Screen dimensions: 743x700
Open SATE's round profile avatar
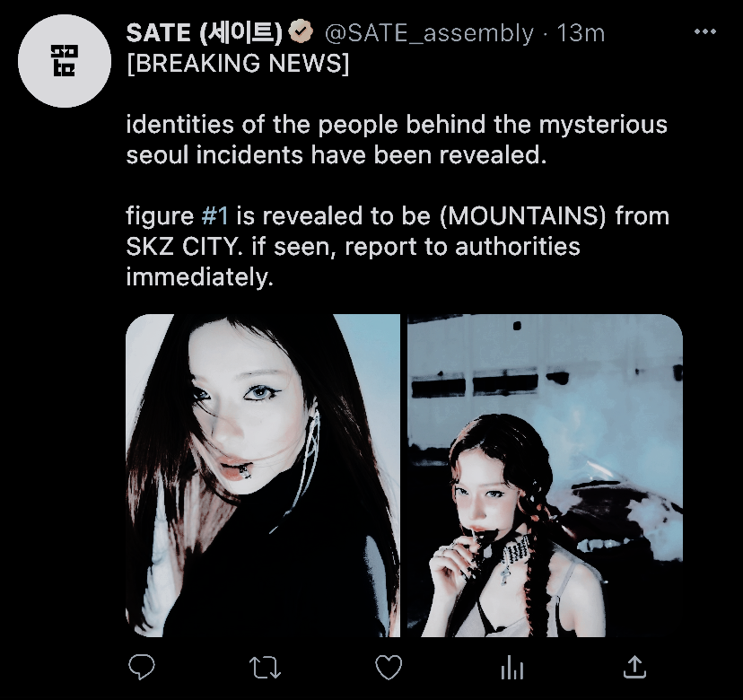[65, 61]
